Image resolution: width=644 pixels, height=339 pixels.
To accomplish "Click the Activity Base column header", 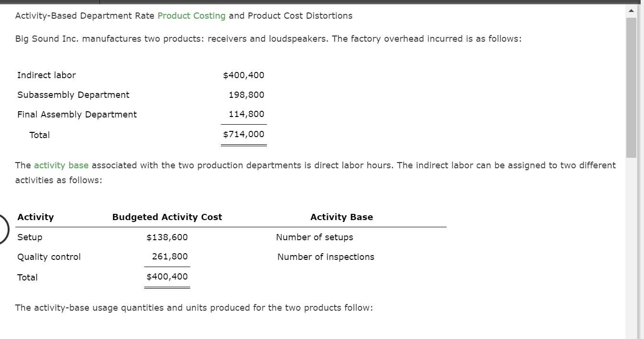I will [x=342, y=217].
